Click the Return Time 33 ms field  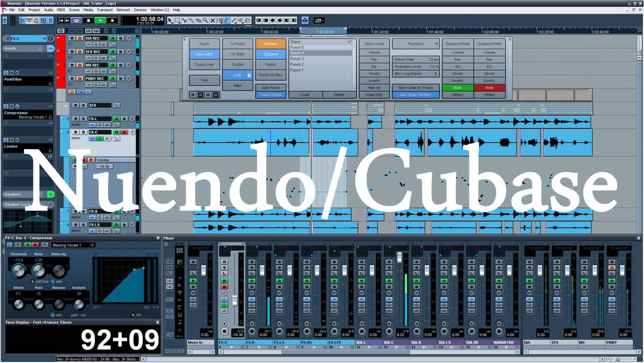pyautogui.click(x=416, y=60)
